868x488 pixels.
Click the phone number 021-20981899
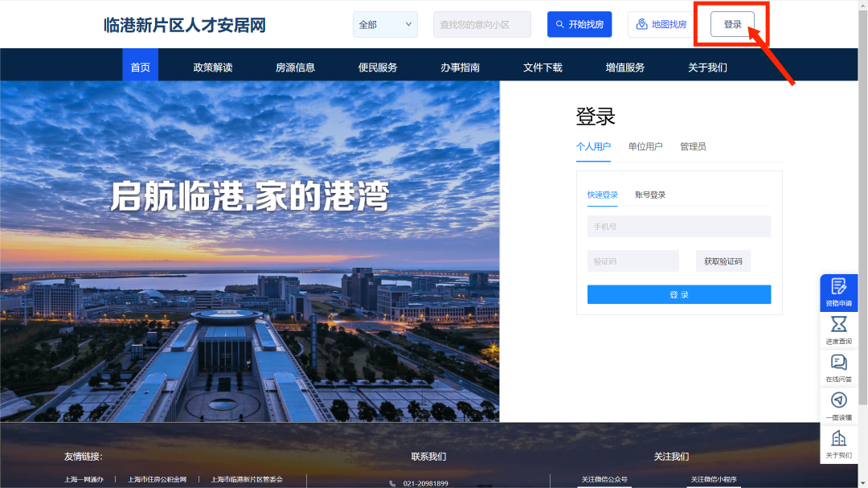425,483
